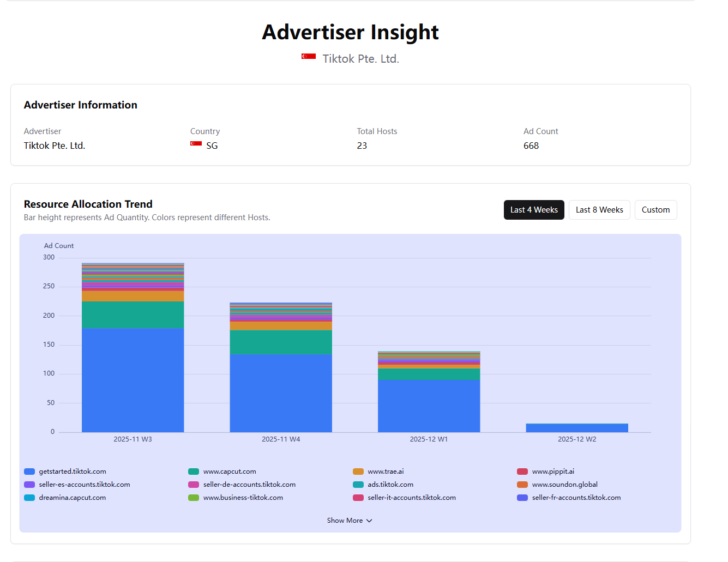Click the Total Hosts field label
Viewport: 728px width, 562px height.
click(x=377, y=131)
